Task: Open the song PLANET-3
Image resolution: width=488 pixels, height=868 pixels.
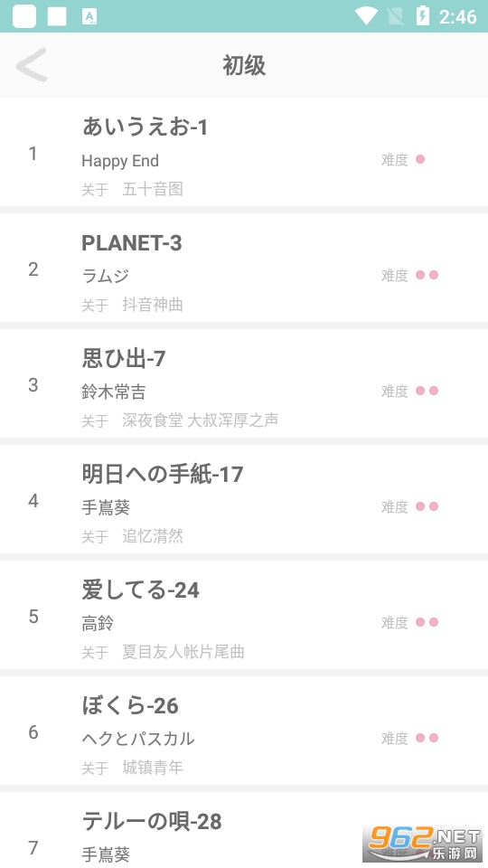Action: 244,269
